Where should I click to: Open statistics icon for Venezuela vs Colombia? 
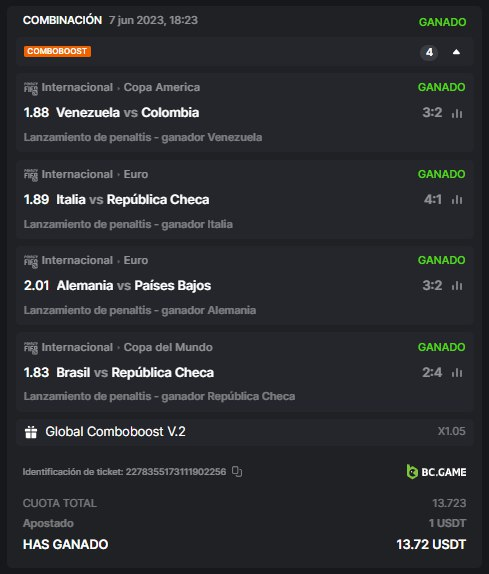457,113
